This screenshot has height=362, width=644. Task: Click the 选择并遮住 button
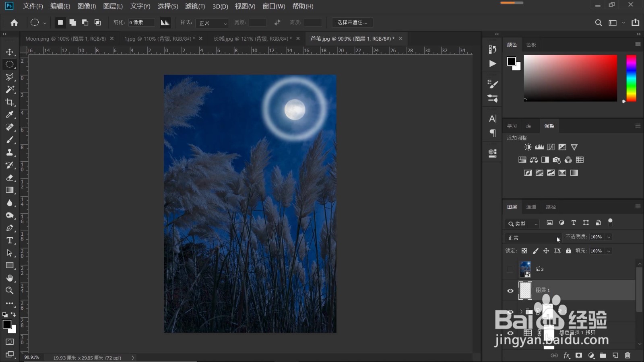352,23
